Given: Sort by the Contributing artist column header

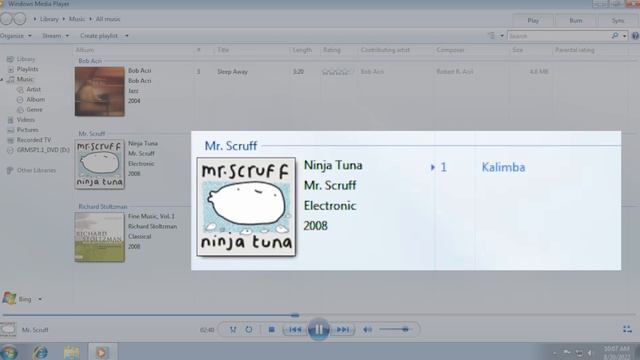Looking at the screenshot, I should pos(385,50).
